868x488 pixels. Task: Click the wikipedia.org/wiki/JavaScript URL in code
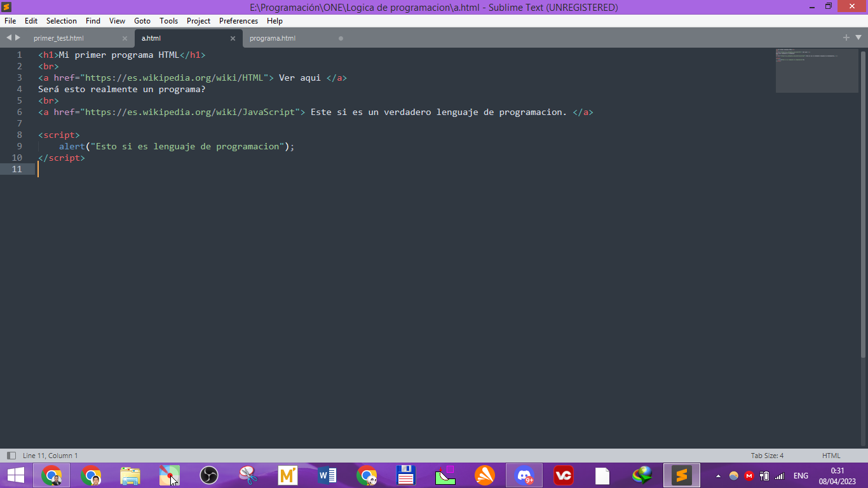tap(190, 112)
